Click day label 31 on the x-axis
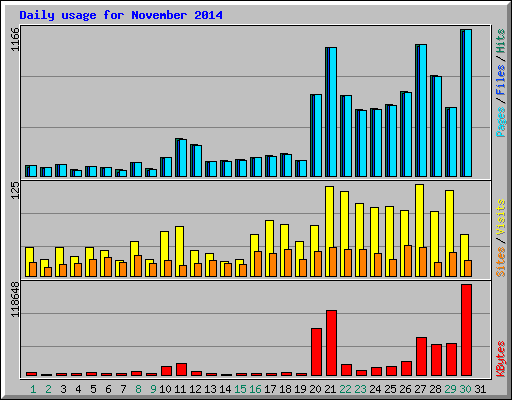 click(480, 389)
